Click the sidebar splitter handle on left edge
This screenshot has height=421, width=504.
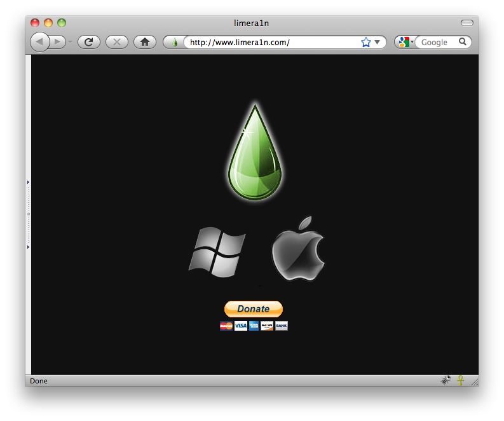(x=29, y=214)
